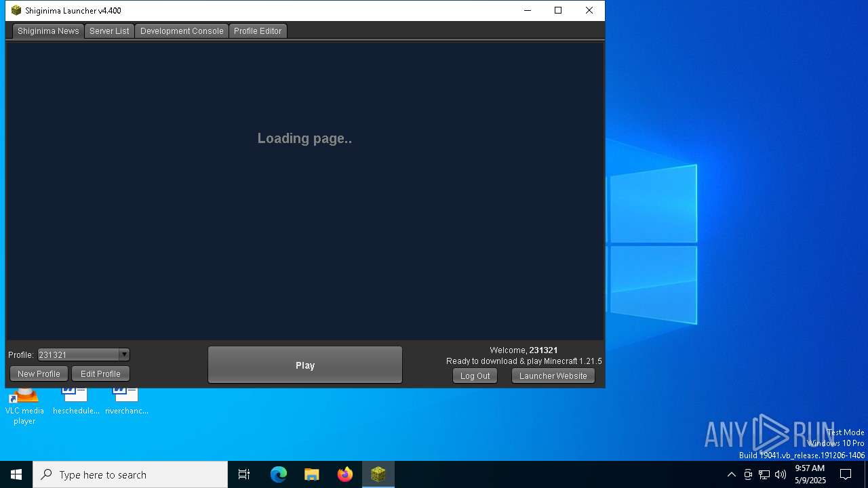Click the Shiginima Launcher title bar icon
This screenshot has height=488, width=868.
pyautogui.click(x=16, y=10)
